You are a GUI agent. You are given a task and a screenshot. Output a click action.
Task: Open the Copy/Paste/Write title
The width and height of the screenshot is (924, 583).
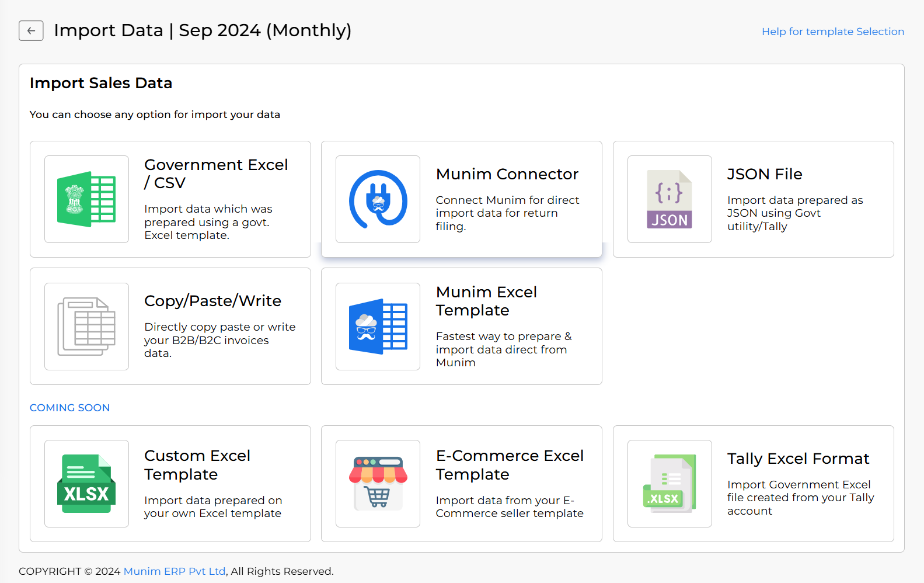click(x=212, y=301)
